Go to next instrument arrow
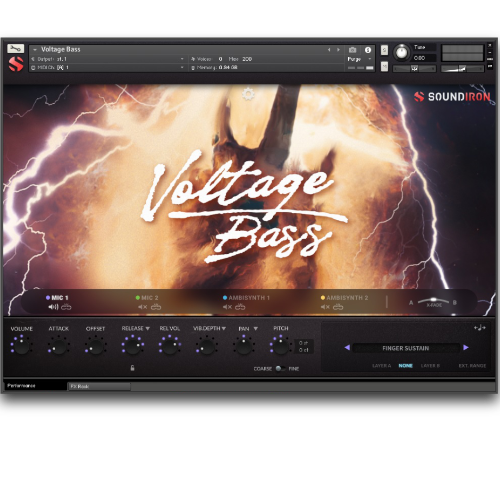Image resolution: width=500 pixels, height=500 pixels. [x=338, y=50]
